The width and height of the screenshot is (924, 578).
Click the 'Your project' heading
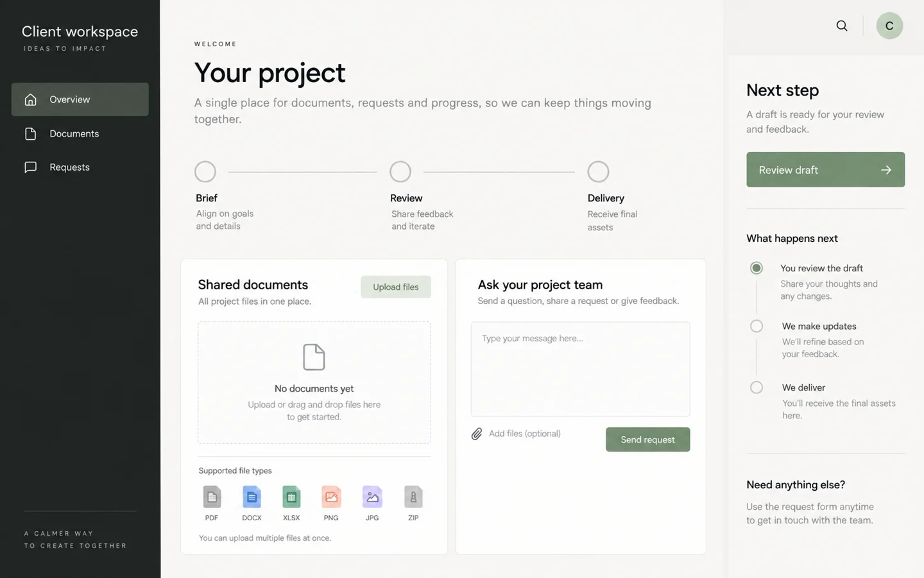[270, 72]
